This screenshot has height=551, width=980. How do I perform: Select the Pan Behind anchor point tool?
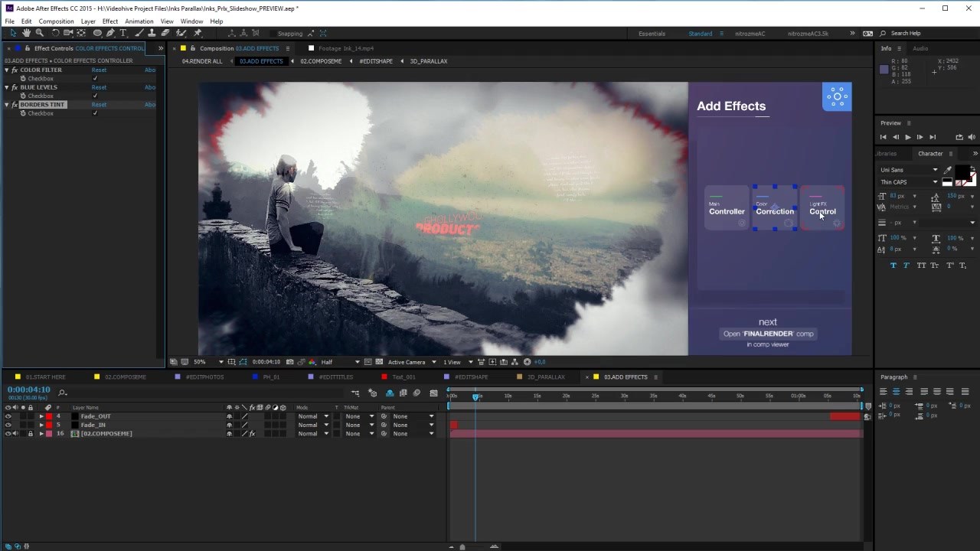81,33
